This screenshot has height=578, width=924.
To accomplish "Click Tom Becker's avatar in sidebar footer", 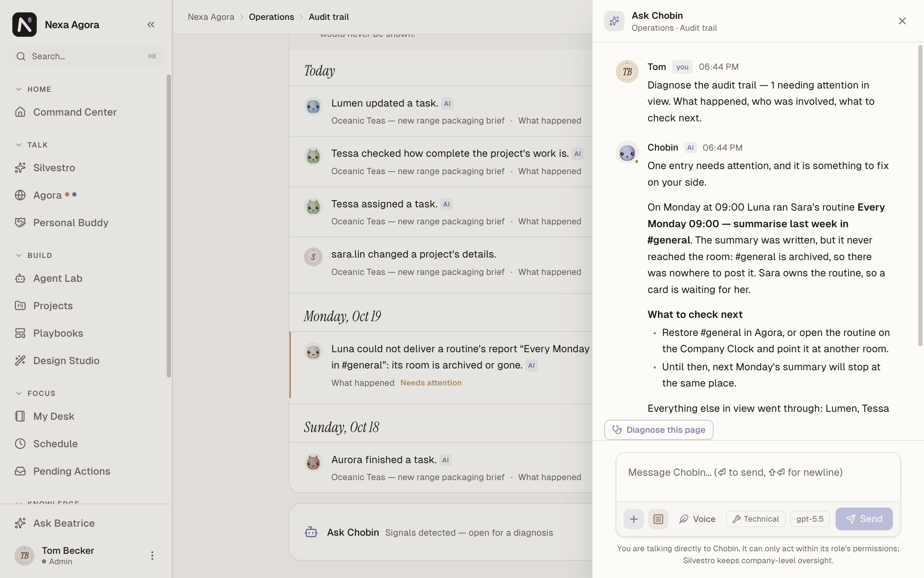I will point(25,556).
